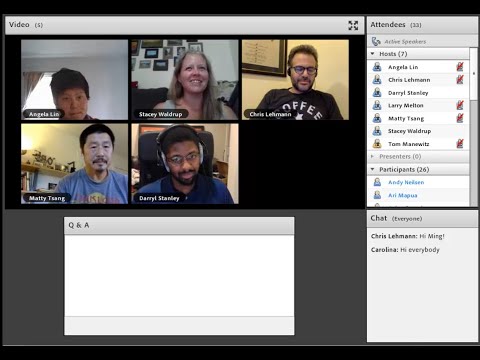The height and width of the screenshot is (360, 480).
Task: Click the Q & A pod title
Action: [79, 225]
